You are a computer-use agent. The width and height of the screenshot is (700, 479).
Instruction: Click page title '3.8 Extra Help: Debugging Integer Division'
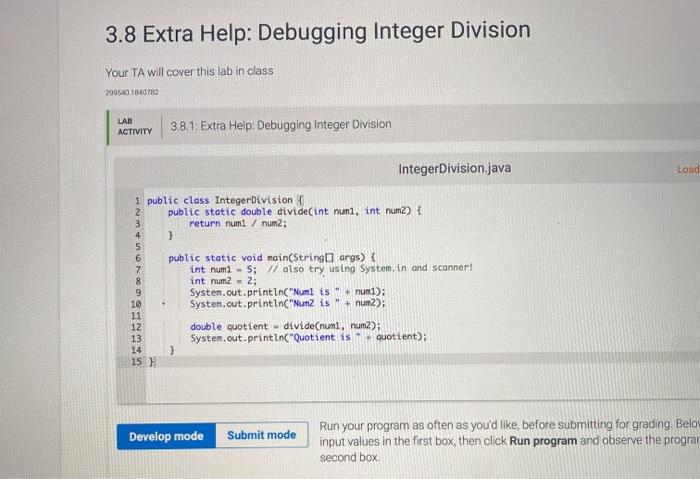[318, 33]
